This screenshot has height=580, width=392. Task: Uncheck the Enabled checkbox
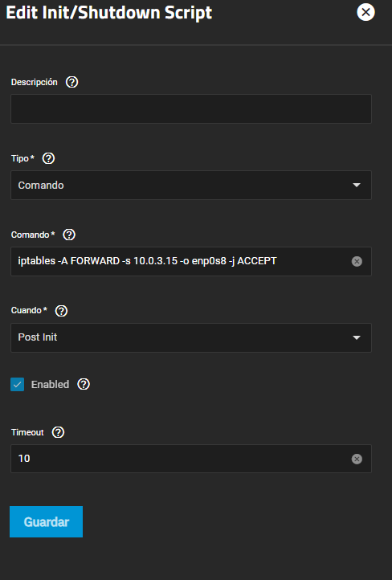point(18,384)
